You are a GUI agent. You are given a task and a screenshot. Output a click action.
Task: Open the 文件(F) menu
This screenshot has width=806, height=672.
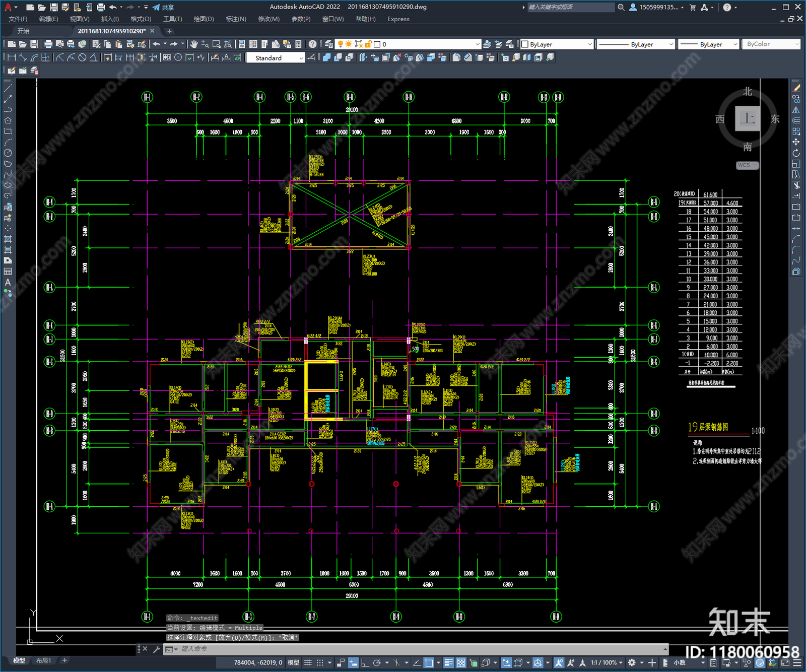click(x=18, y=19)
